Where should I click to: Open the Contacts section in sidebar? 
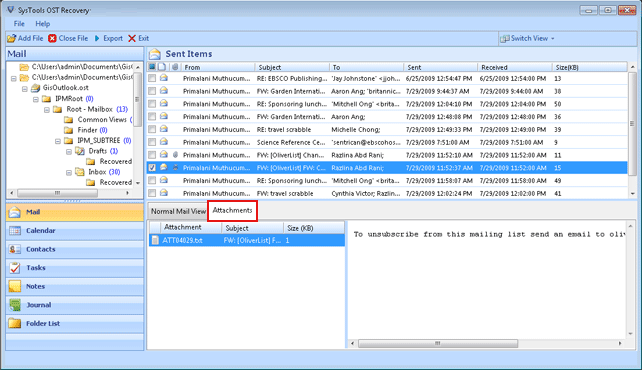[75, 249]
